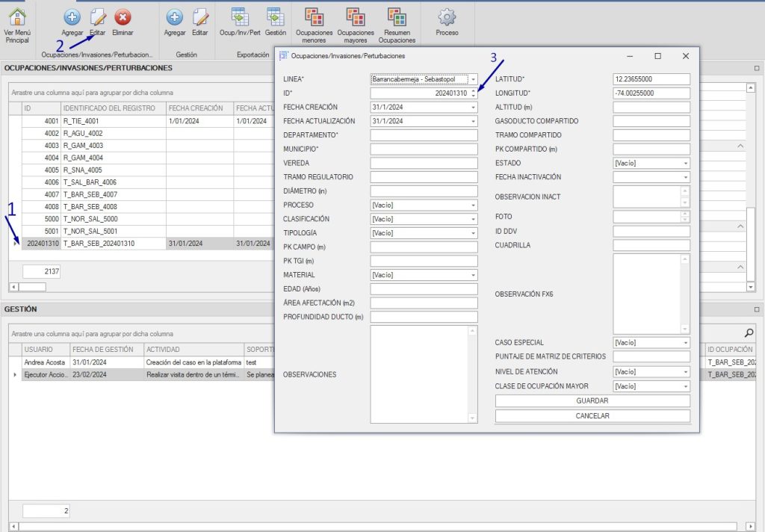Screen dimensions: 765x532
Task: Expand the TIPOLOGÍA dropdown
Action: 472,233
